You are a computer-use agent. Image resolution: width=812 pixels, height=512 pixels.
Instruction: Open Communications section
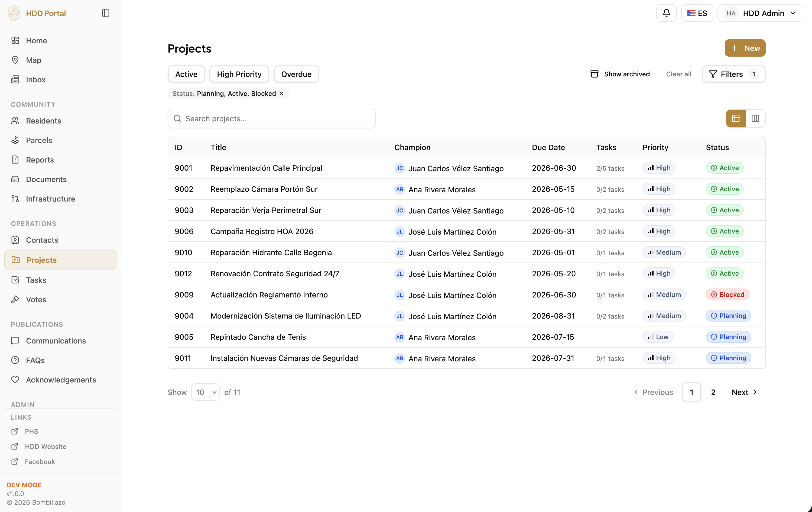click(60, 341)
